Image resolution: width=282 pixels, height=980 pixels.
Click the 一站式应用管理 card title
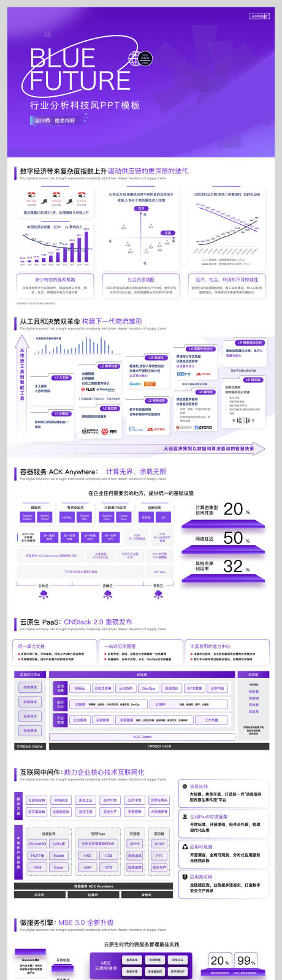(x=120, y=646)
